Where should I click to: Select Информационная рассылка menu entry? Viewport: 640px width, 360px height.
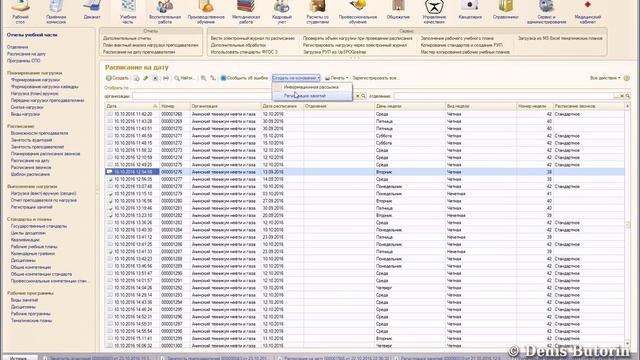[312, 87]
